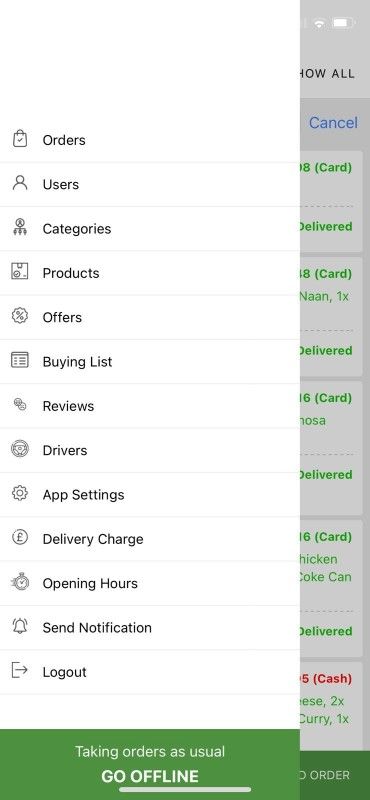The image size is (370, 800).
Task: Tap the Buying List icon
Action: click(20, 360)
